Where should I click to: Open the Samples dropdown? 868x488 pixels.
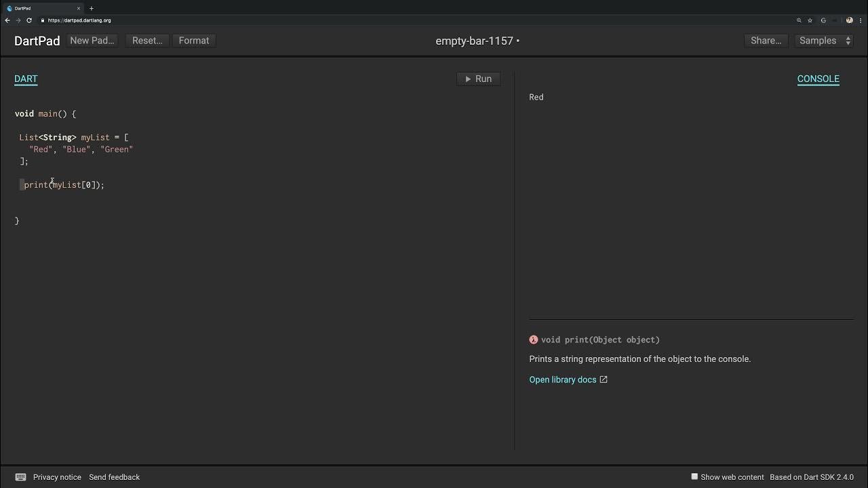[x=824, y=41]
